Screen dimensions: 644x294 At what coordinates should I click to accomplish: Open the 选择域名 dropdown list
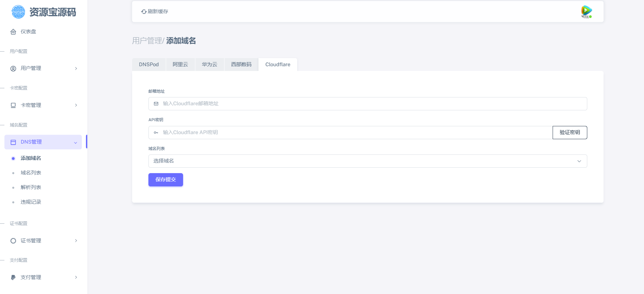[x=368, y=161]
